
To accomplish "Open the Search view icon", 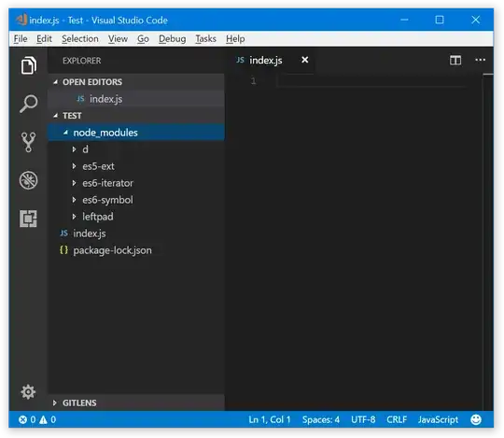I will pyautogui.click(x=29, y=104).
